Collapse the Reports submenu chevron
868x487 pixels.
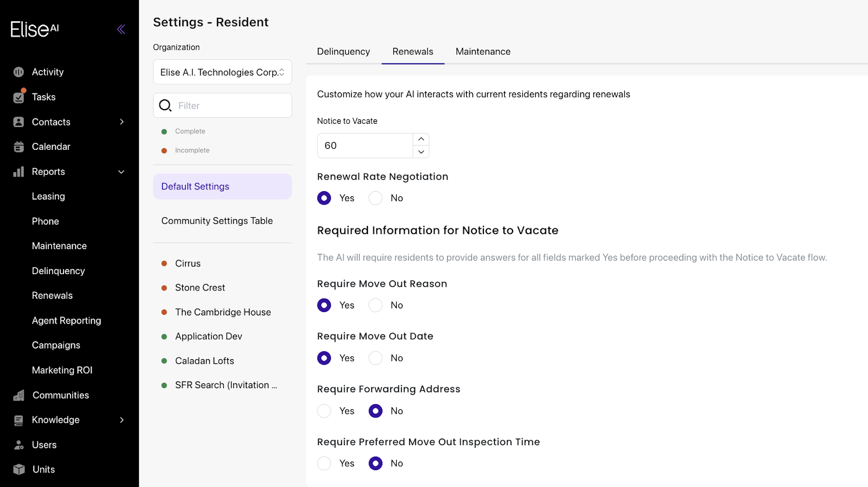(122, 172)
